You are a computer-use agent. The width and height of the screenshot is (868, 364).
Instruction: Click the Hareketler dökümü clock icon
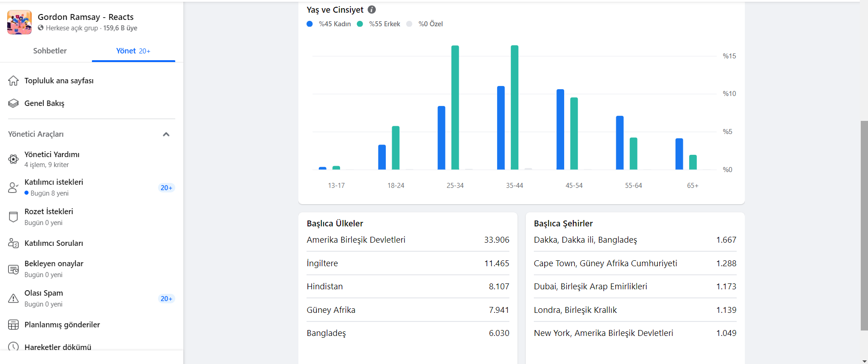click(x=14, y=347)
